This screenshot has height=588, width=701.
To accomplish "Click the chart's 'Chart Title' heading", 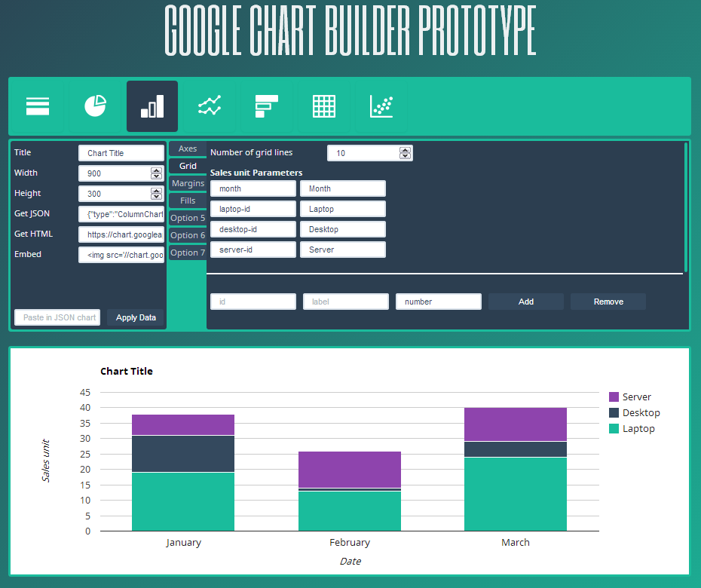I will (127, 371).
